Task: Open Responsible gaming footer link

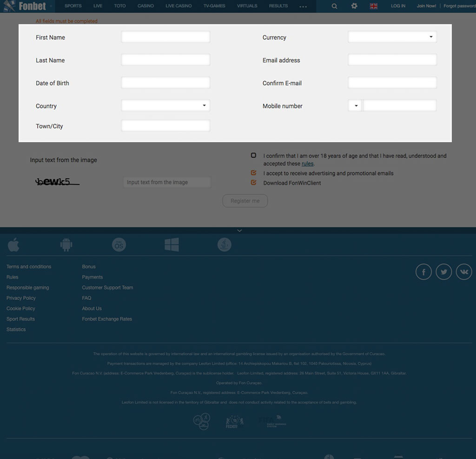Action: [27, 287]
